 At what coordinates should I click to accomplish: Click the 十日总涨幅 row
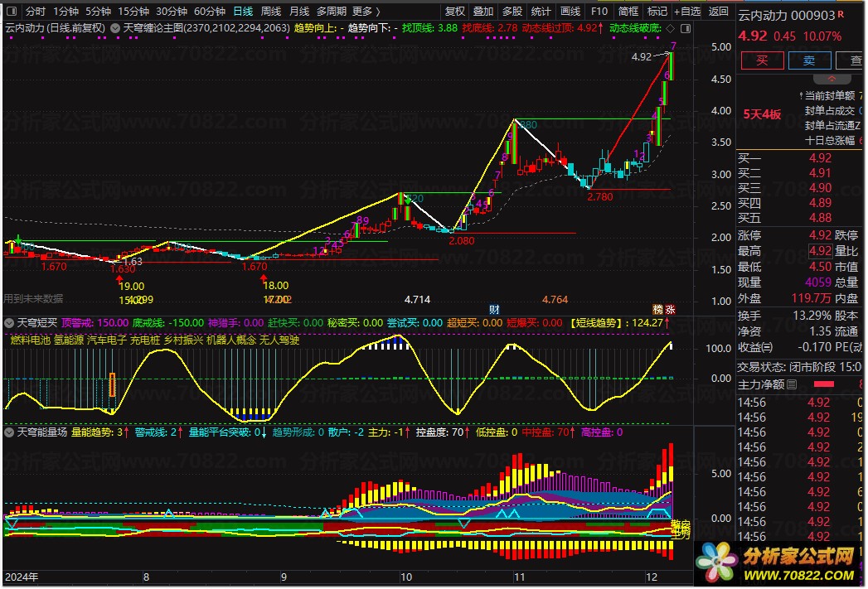[834, 141]
